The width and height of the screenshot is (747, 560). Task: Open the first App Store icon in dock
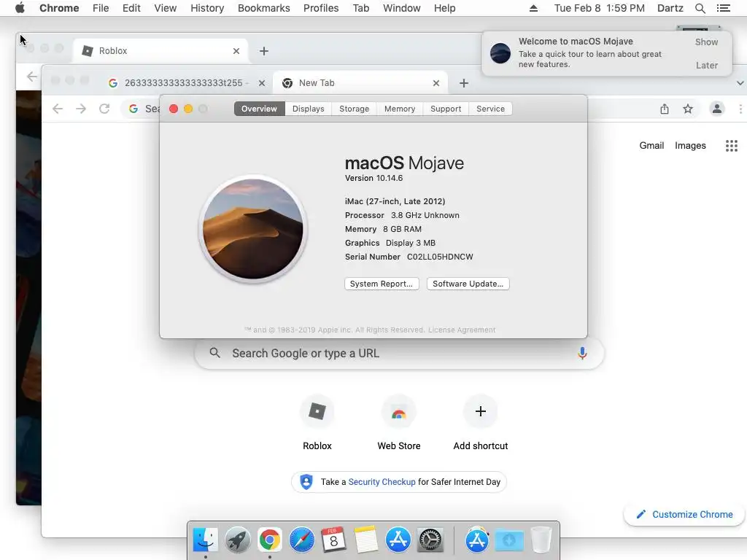[x=398, y=540]
